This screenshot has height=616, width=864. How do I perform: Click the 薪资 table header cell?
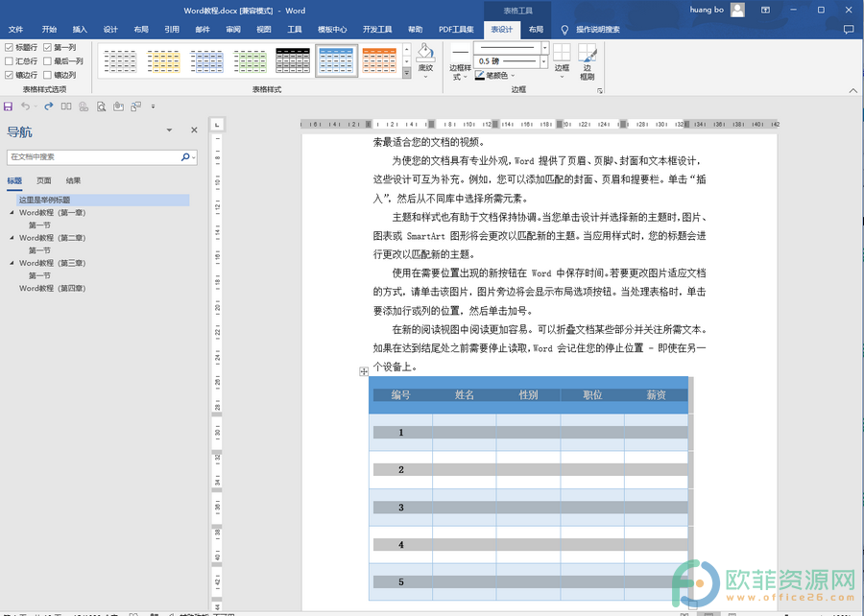coord(657,394)
